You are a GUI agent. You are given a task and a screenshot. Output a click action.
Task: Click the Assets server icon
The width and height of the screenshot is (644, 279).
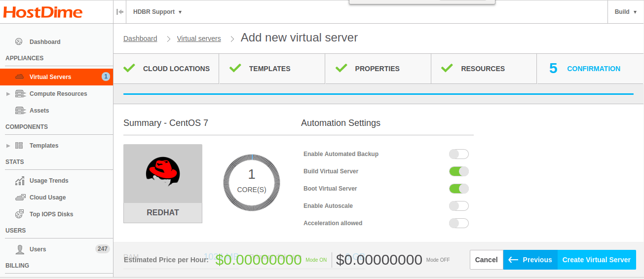20,110
